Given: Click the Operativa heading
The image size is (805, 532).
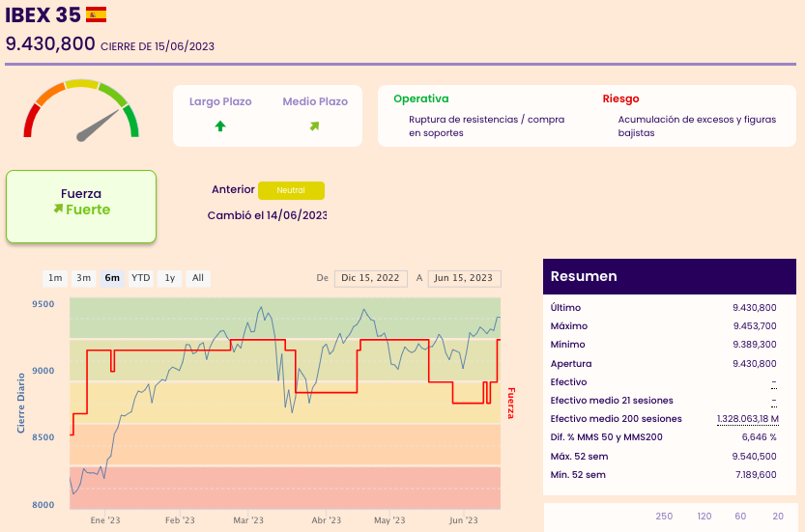Looking at the screenshot, I should pyautogui.click(x=421, y=98).
